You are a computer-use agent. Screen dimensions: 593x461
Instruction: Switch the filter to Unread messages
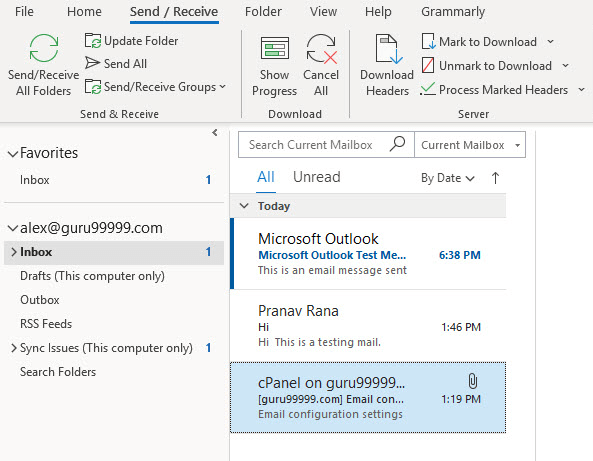[317, 177]
